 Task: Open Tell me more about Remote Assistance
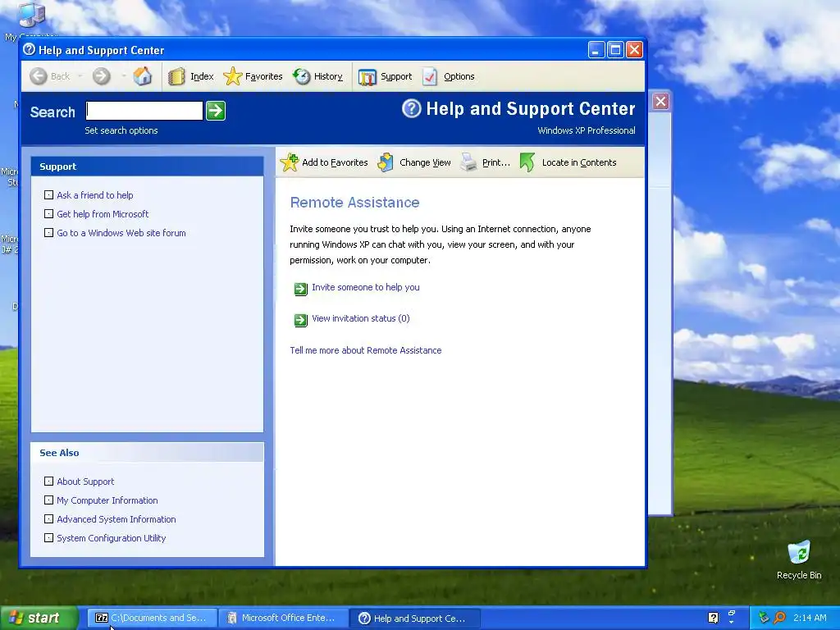(x=365, y=350)
